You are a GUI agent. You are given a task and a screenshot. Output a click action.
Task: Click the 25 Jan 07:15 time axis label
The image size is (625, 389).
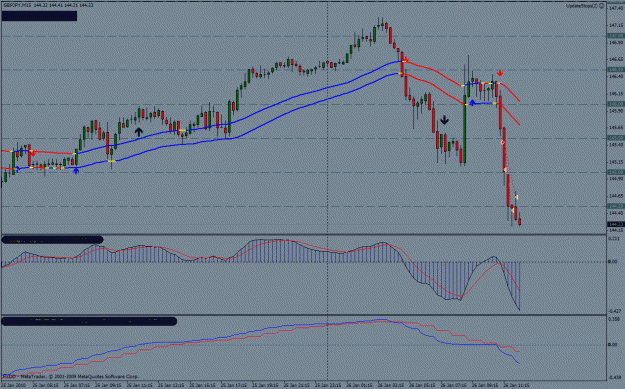(76, 385)
